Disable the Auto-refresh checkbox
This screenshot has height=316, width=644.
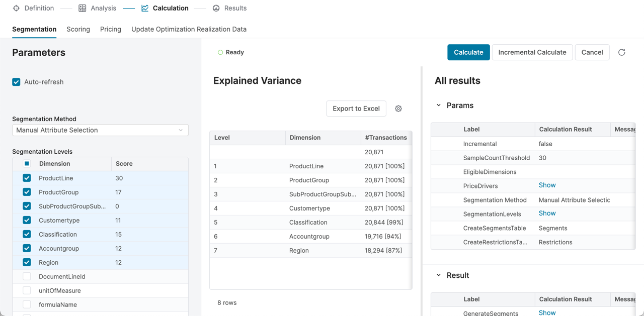17,82
